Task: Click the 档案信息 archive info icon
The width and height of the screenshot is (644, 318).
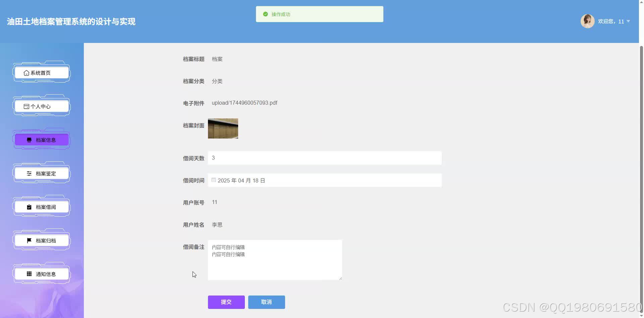Action: point(29,140)
